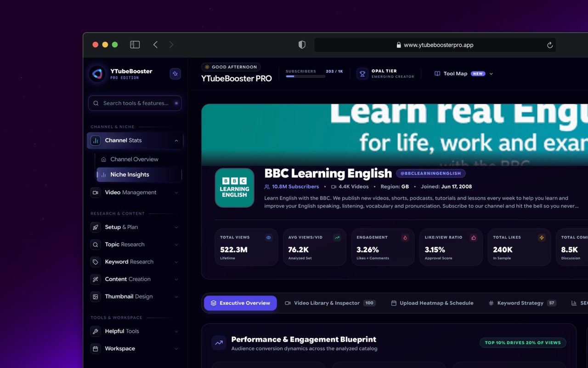Click the eye icon on Total Views card
Screen dimensions: 588x368
(x=269, y=238)
